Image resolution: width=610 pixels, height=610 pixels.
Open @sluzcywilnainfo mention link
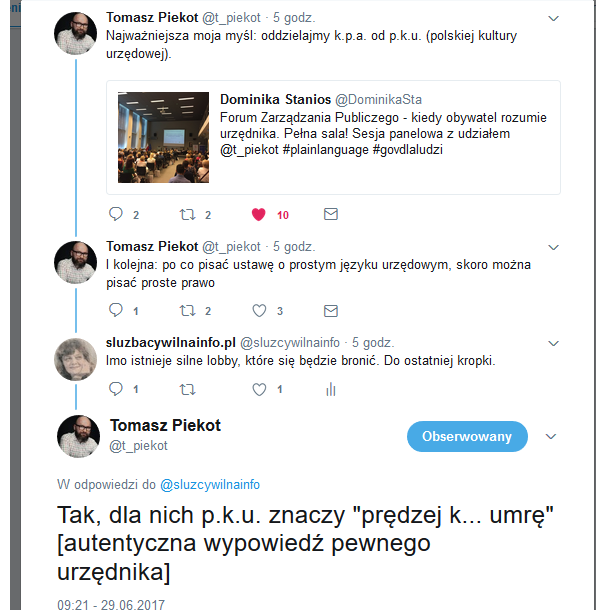(x=210, y=485)
